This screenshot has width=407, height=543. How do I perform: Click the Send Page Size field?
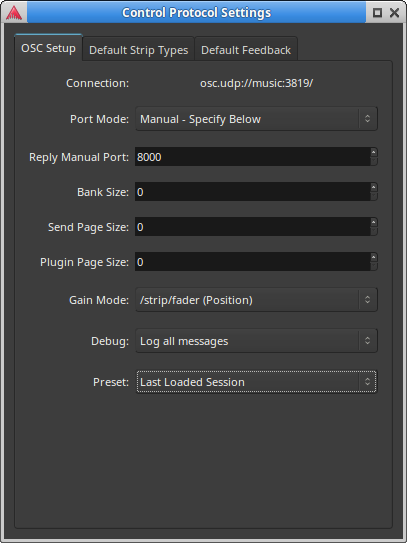click(253, 227)
